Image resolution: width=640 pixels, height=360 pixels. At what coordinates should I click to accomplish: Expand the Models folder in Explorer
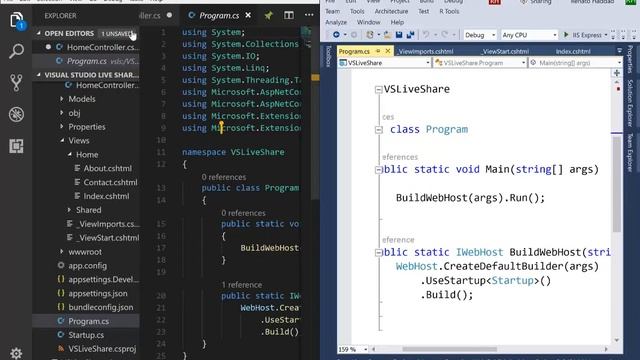(62, 99)
